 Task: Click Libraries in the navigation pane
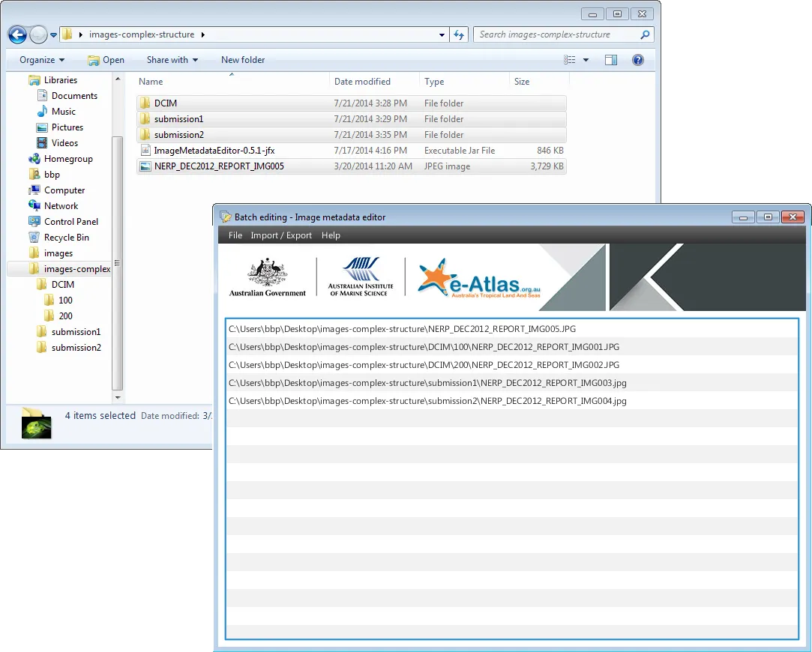tap(53, 80)
